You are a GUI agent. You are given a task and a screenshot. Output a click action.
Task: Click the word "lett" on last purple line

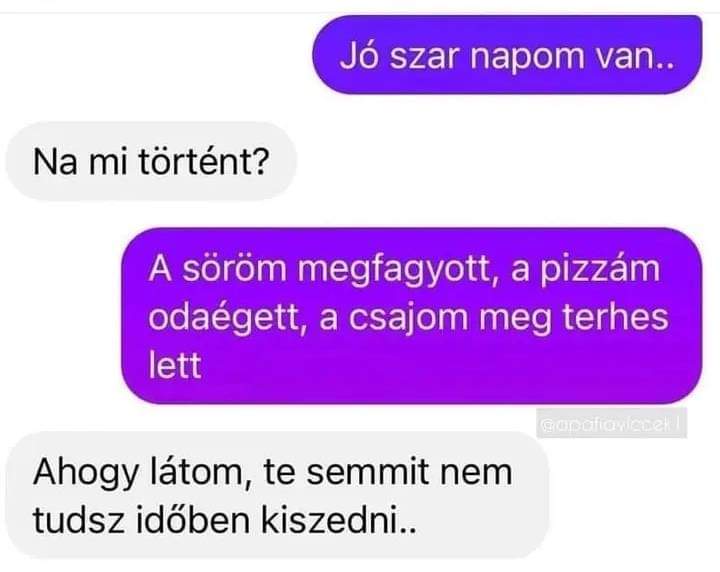click(x=175, y=365)
